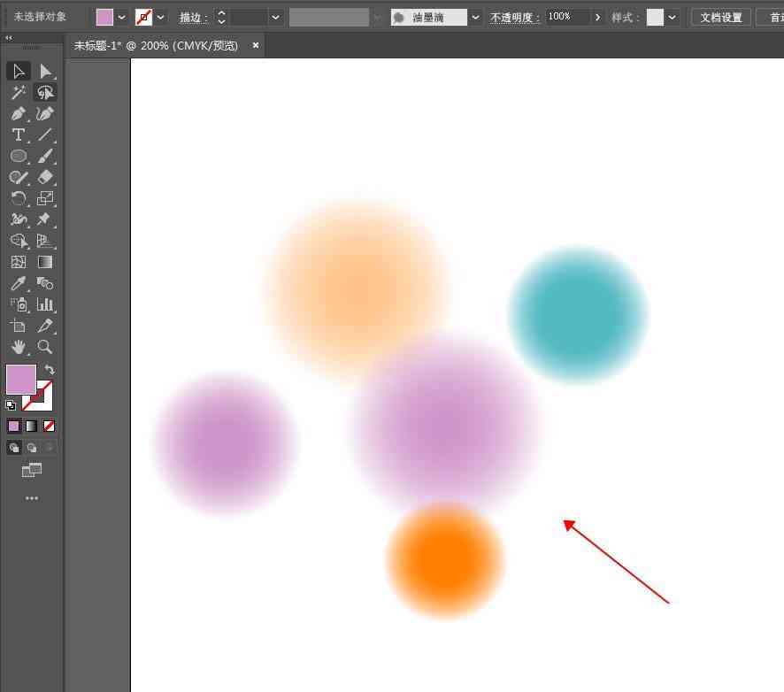Select the Zoom magnifier tool
The height and width of the screenshot is (692, 784).
[x=45, y=347]
